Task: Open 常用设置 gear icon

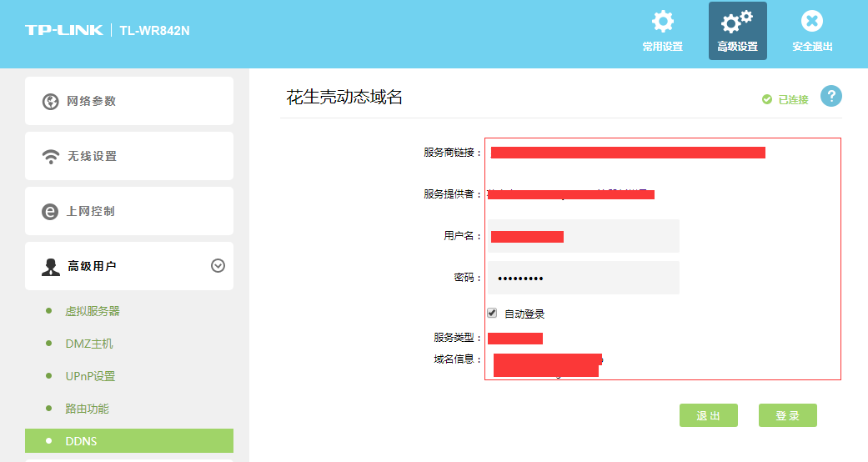Action: [662, 22]
